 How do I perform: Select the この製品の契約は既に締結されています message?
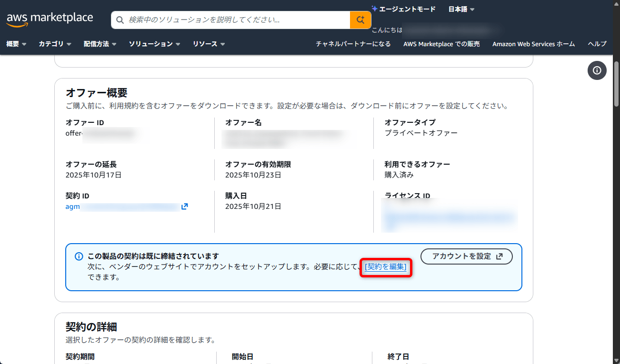pyautogui.click(x=153, y=256)
